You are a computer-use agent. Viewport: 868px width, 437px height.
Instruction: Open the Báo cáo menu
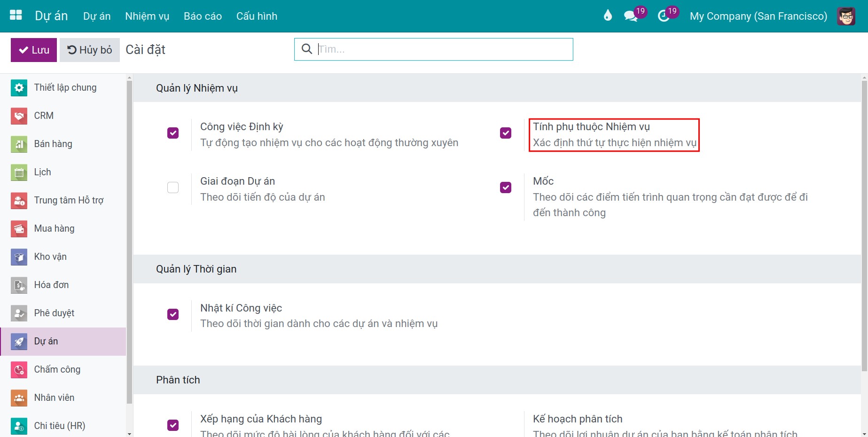click(x=203, y=16)
